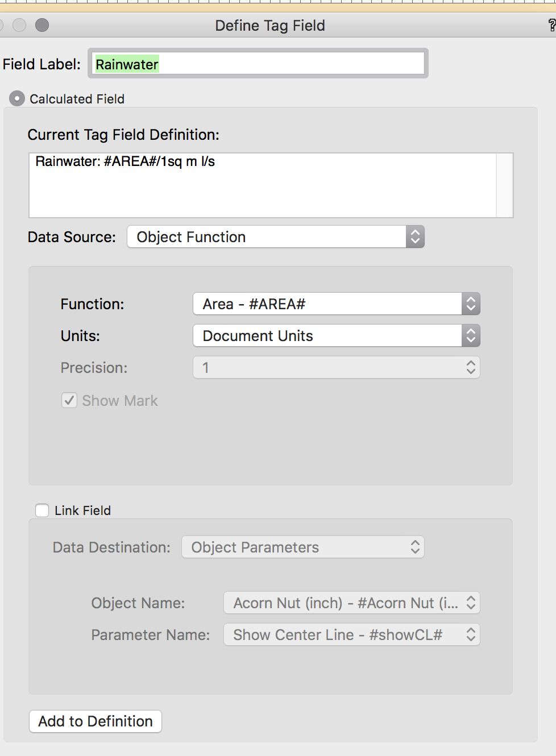Click the definition area vertical scrollbar

pyautogui.click(x=505, y=185)
